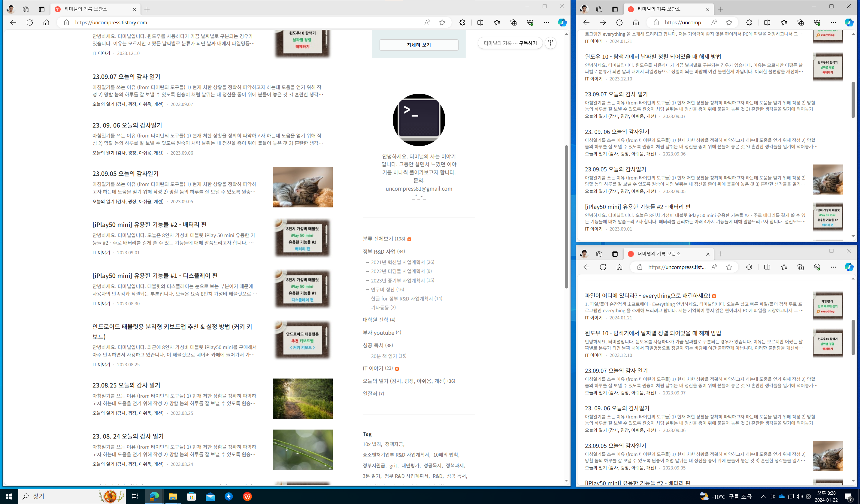
Task: Show hidden system tray icons chevron
Action: (x=763, y=496)
